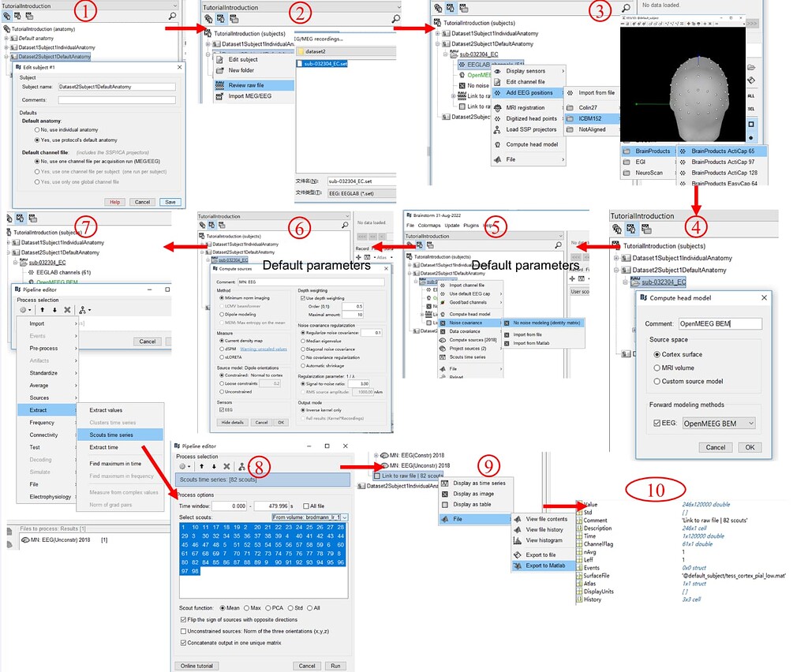808x672 pixels.
Task: Select 'BrainProducts ActiCap 65' cap entry
Action: pos(722,150)
